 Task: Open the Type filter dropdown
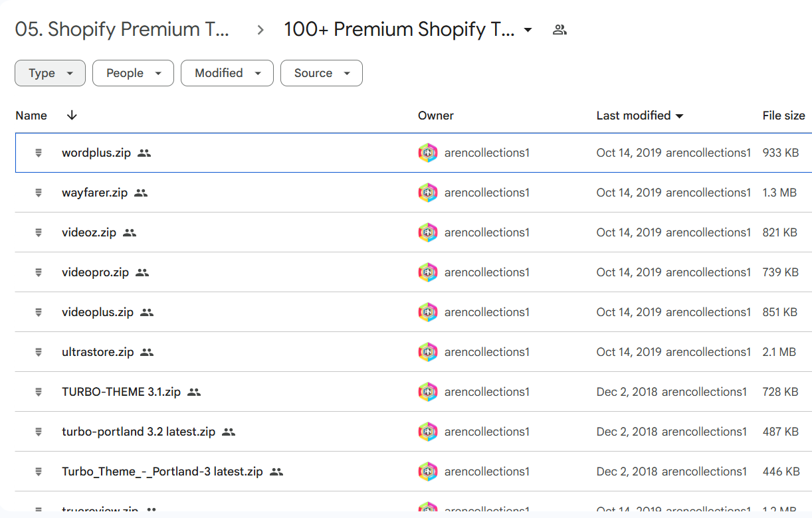pos(51,73)
